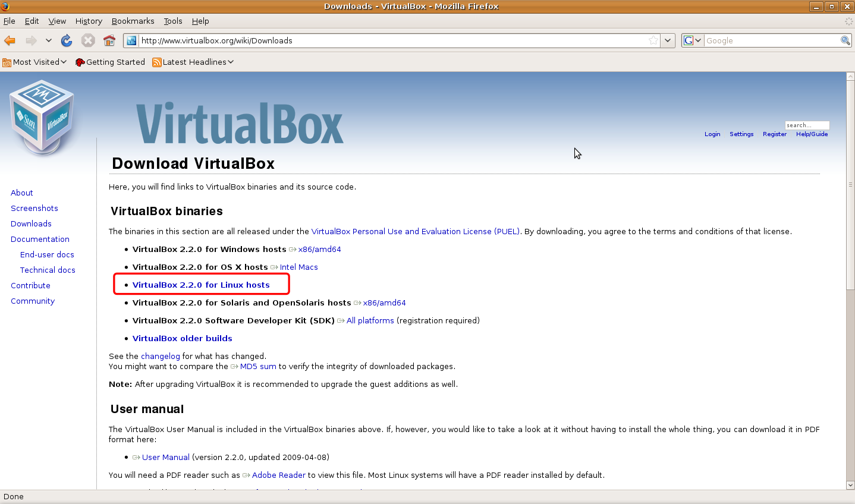Click the scrollbar down arrow
The width and height of the screenshot is (855, 504).
(850, 485)
